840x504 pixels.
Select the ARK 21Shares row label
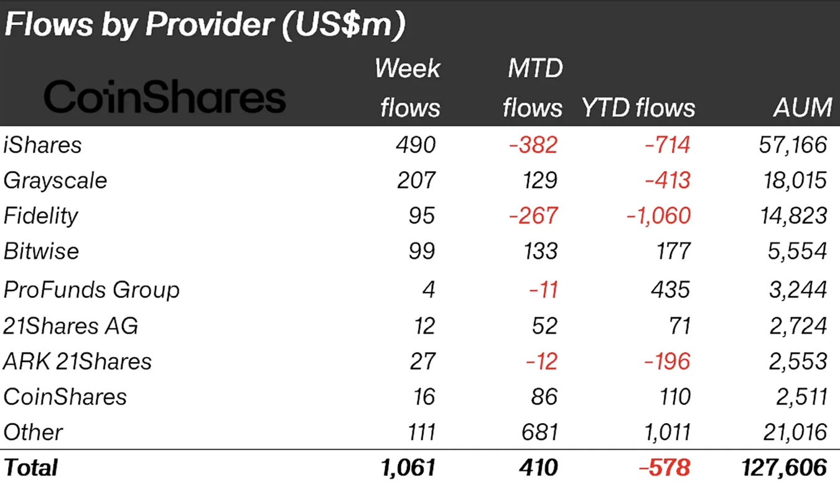tap(77, 362)
